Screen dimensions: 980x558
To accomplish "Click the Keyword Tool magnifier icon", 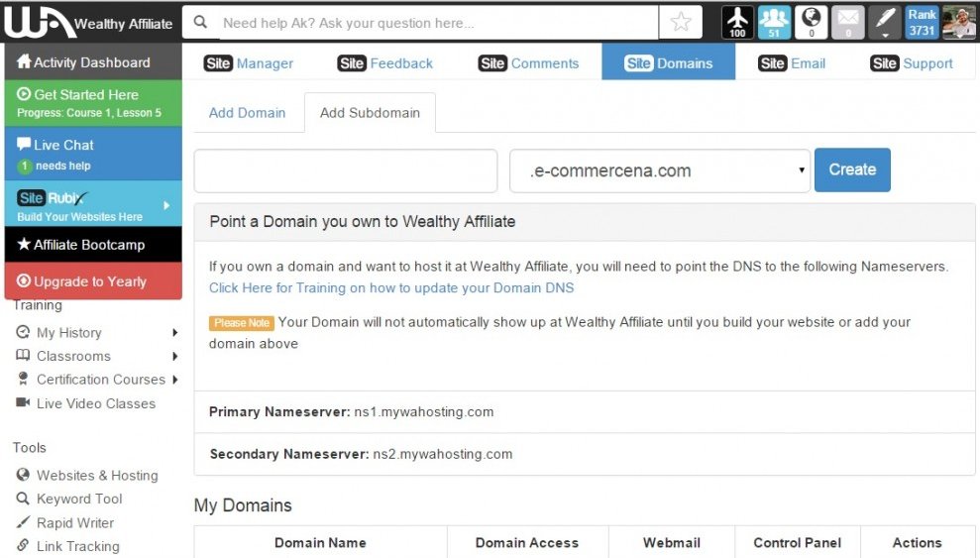I will pos(23,499).
